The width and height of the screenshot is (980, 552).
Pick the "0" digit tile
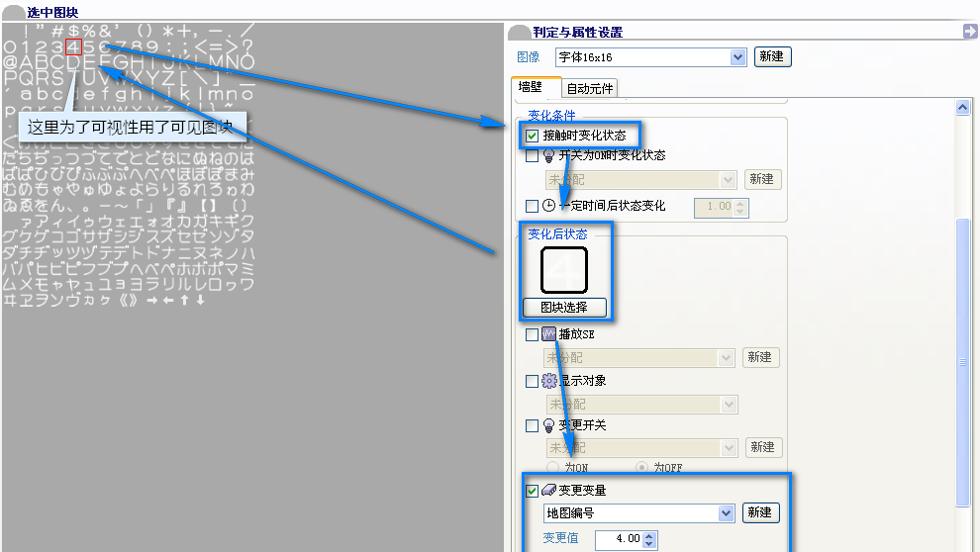[x=10, y=46]
